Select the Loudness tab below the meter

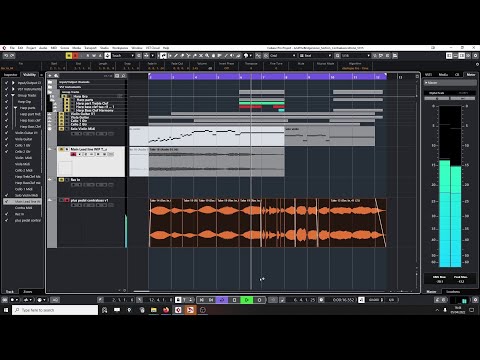click(453, 292)
